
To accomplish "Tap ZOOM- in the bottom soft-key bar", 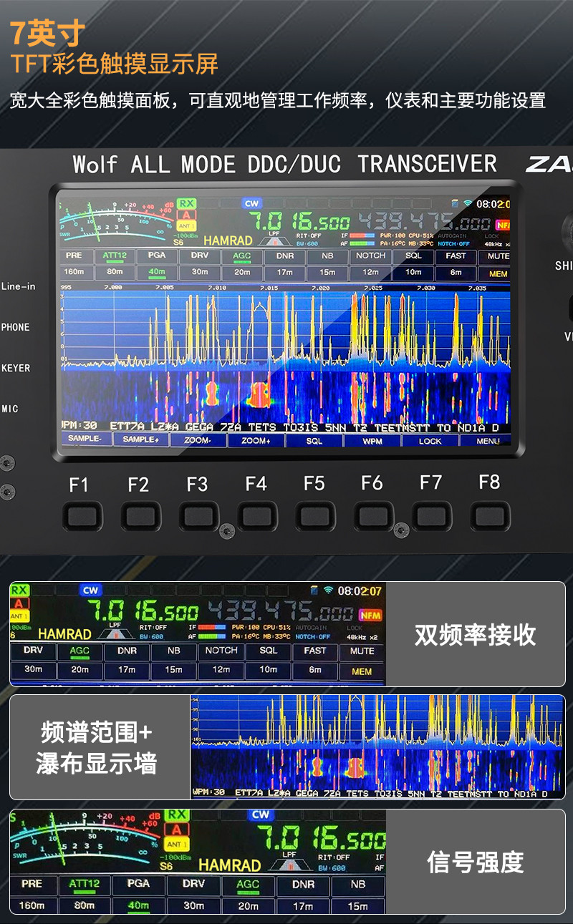I will coord(198,440).
